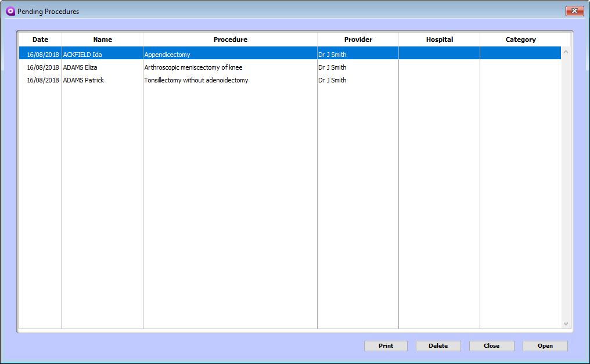The height and width of the screenshot is (364, 590).
Task: Click Dr J Smith under Provider for ADAMS Eliza
Action: click(331, 67)
